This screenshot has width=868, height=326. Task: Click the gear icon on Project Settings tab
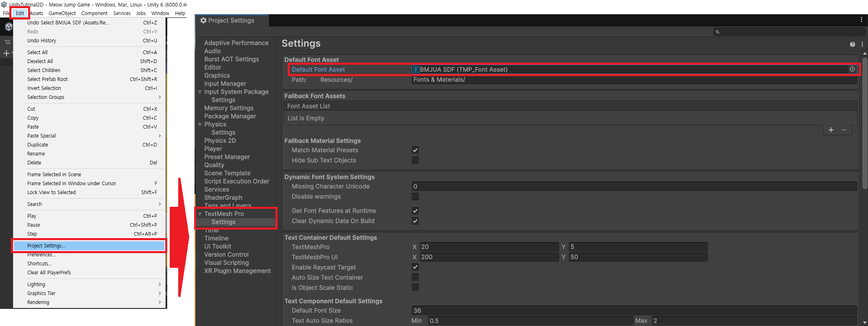pyautogui.click(x=203, y=20)
